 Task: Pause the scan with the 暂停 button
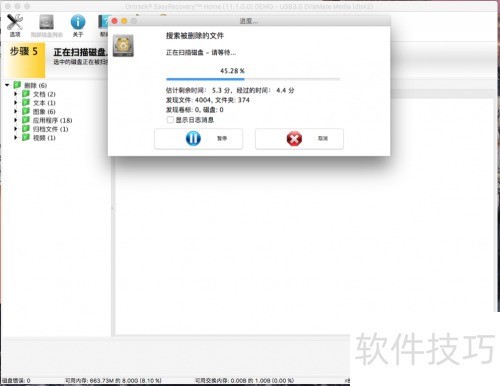tap(198, 139)
